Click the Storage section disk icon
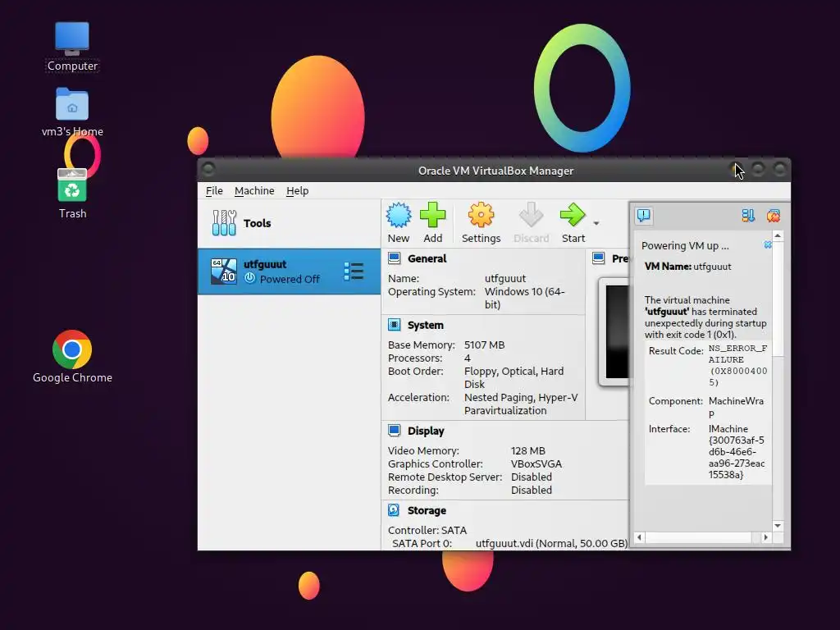 coord(394,510)
